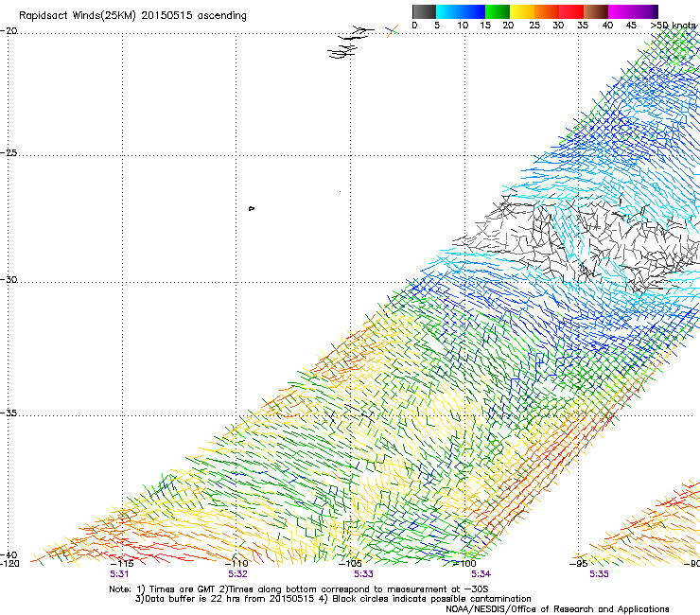
Task: Click the purple '5:34' time label
Action: pos(481,574)
